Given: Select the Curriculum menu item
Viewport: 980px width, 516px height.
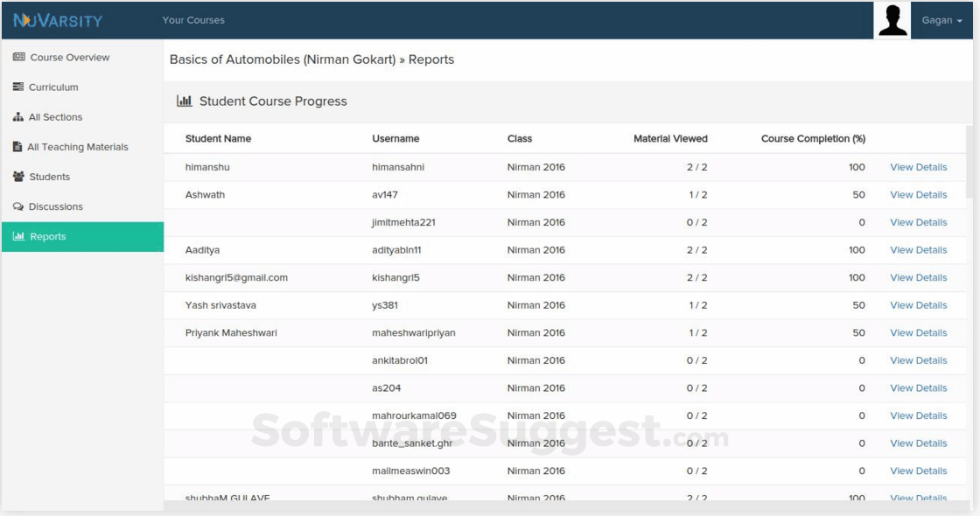Looking at the screenshot, I should point(53,87).
